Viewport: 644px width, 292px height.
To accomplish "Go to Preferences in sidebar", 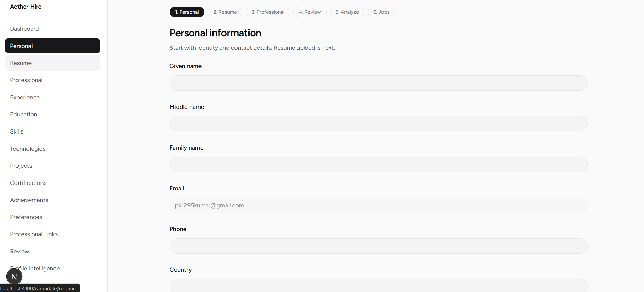I will coord(52,217).
